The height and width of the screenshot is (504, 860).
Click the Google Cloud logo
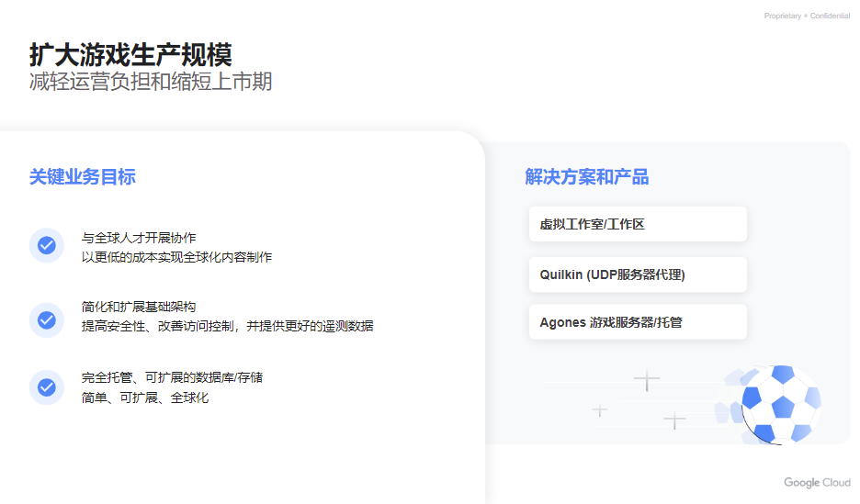point(817,483)
